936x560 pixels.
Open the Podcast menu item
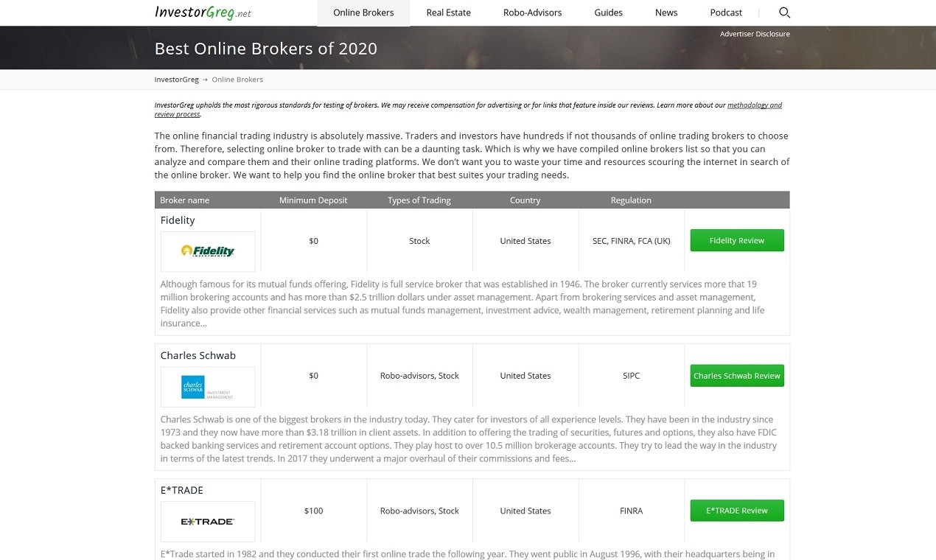726,13
